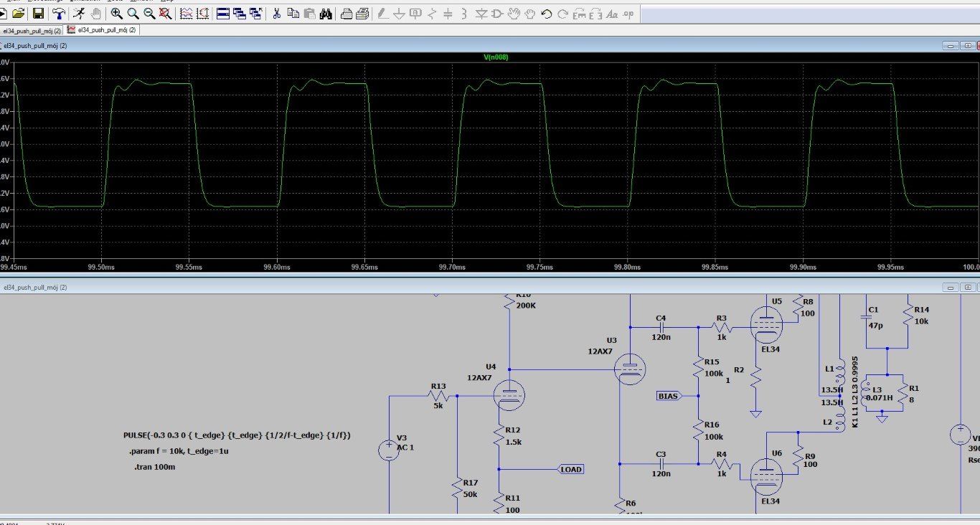Select the Place Capacitor tool
This screenshot has height=525, width=980.
click(448, 14)
